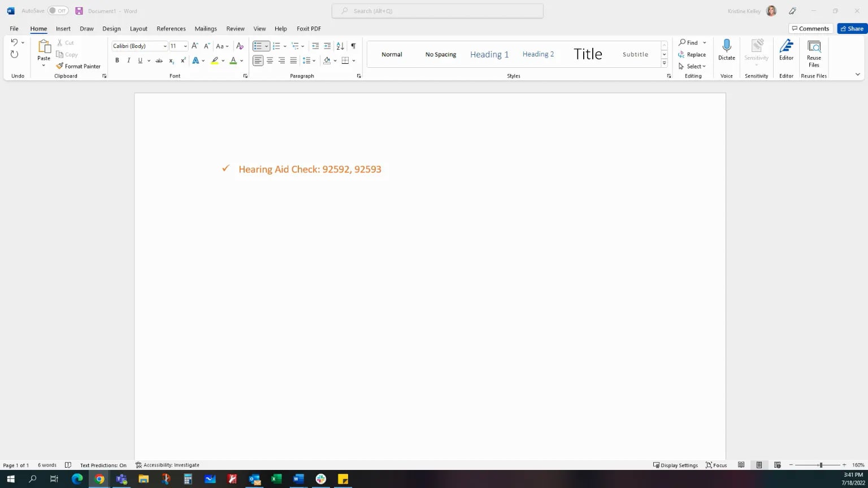Click the Search box in title bar
This screenshot has height=488, width=868.
pyautogui.click(x=437, y=11)
